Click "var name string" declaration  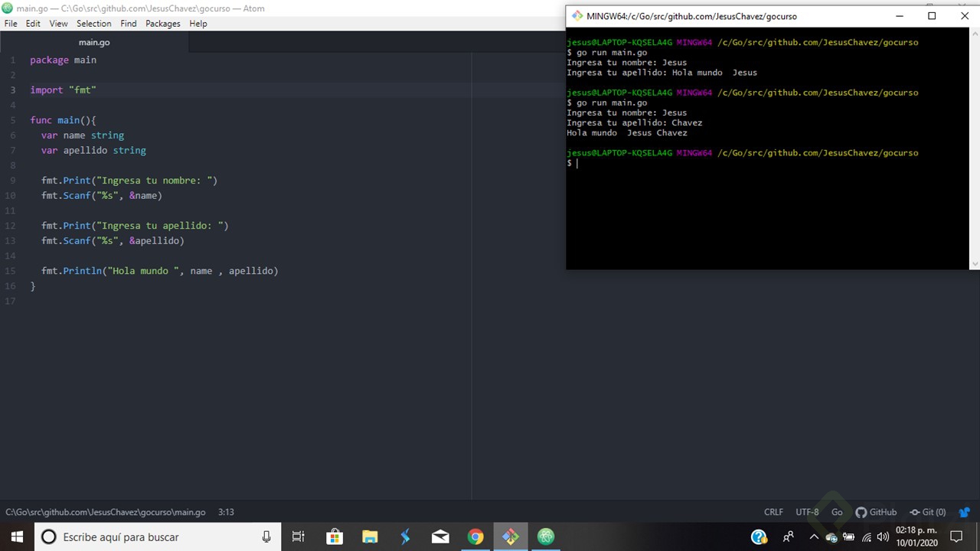coord(83,135)
